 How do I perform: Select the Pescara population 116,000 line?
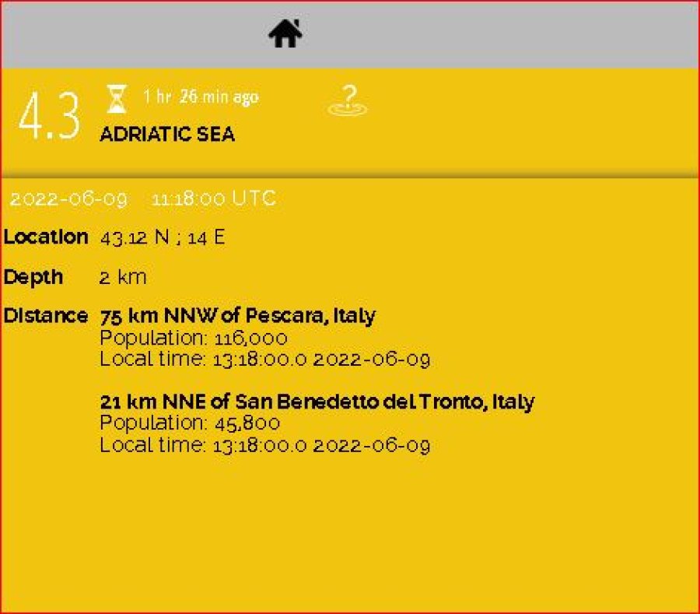click(x=194, y=339)
